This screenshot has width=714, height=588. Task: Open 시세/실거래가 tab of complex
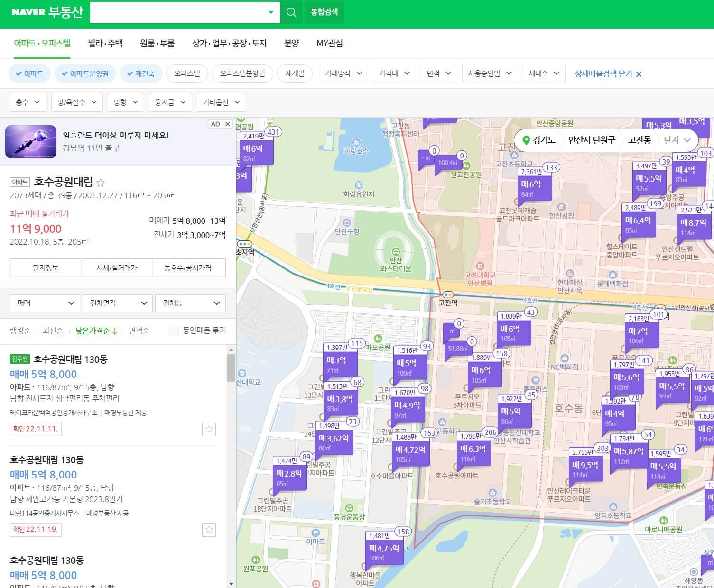pyautogui.click(x=117, y=268)
